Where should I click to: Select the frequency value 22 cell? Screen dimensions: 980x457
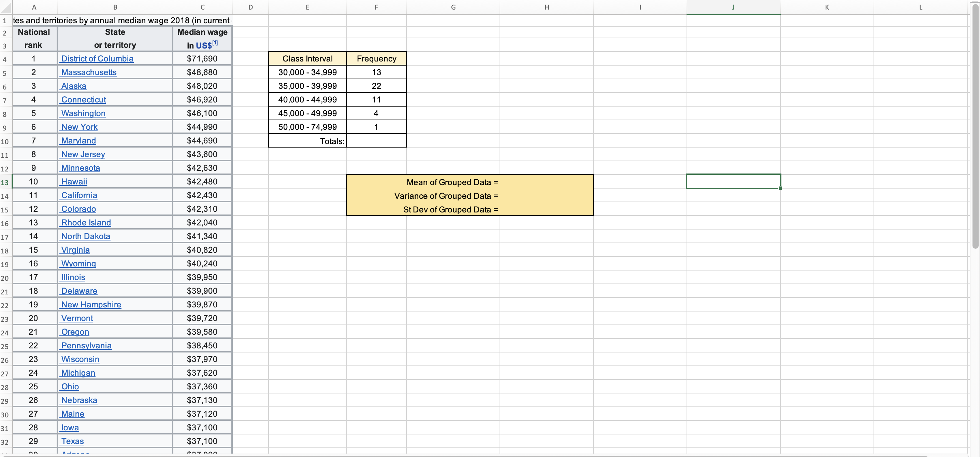tap(376, 86)
